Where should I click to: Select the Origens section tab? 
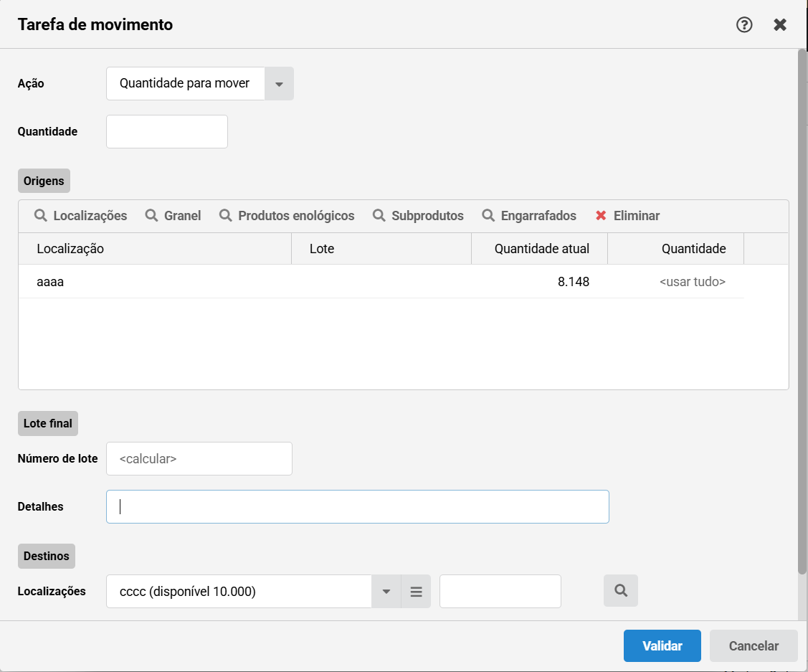click(x=44, y=181)
